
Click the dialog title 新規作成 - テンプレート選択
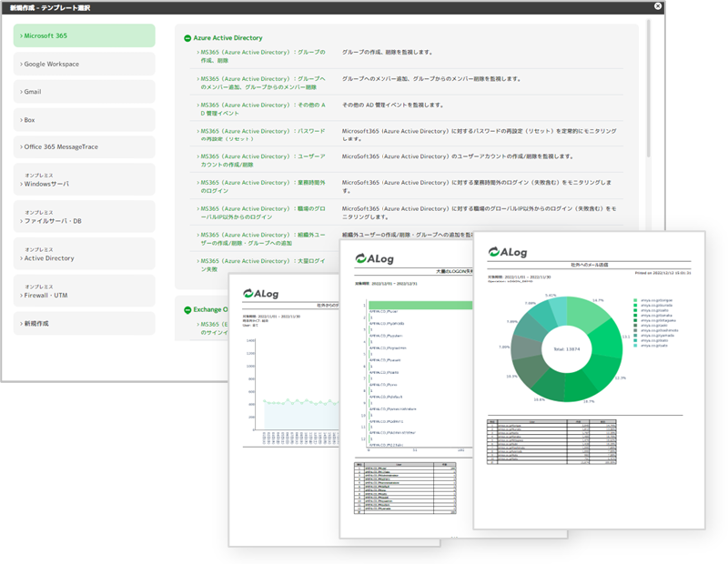coord(50,7)
